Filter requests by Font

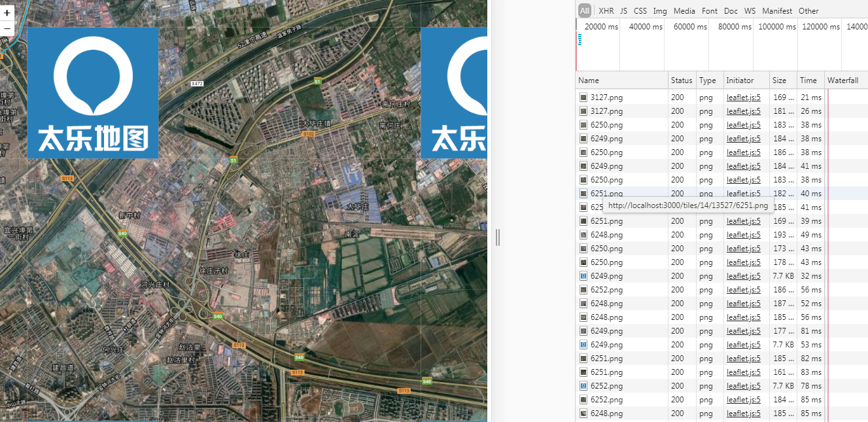coord(710,11)
